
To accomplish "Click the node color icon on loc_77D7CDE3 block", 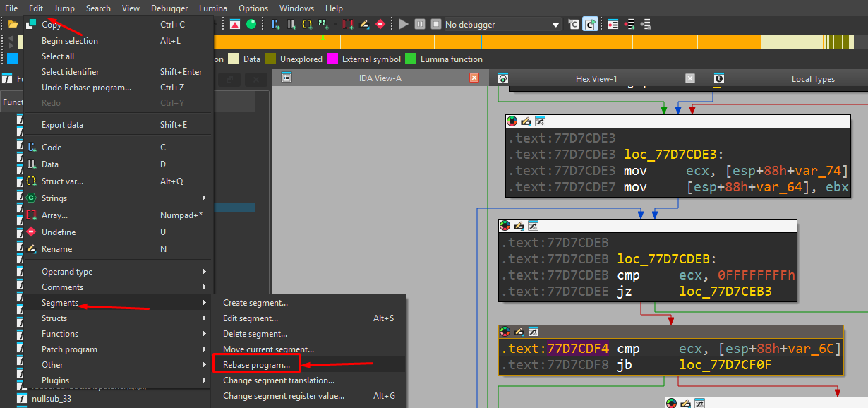I will (x=512, y=121).
